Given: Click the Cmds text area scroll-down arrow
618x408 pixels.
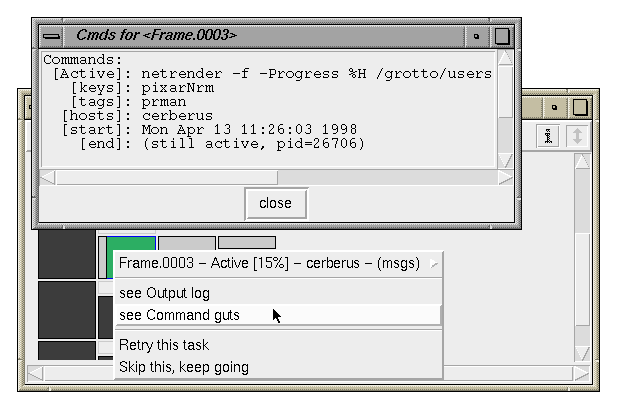Looking at the screenshot, I should pyautogui.click(x=505, y=160).
